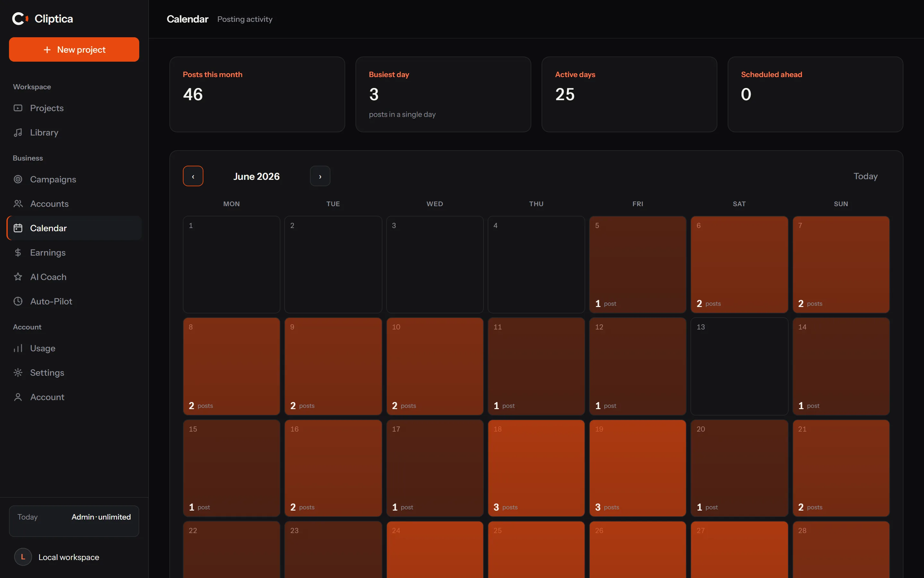Open the Account menu item
Image resolution: width=924 pixels, height=578 pixels.
point(74,397)
